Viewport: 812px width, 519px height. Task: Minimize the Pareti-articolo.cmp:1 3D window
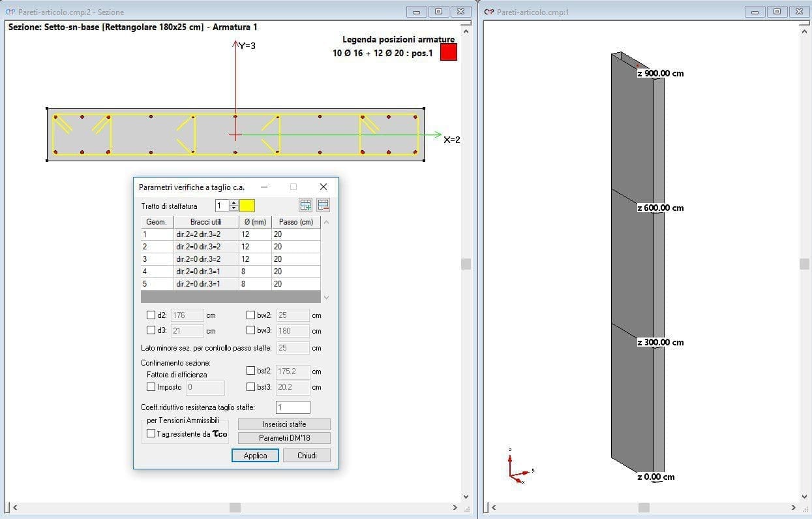click(x=755, y=11)
